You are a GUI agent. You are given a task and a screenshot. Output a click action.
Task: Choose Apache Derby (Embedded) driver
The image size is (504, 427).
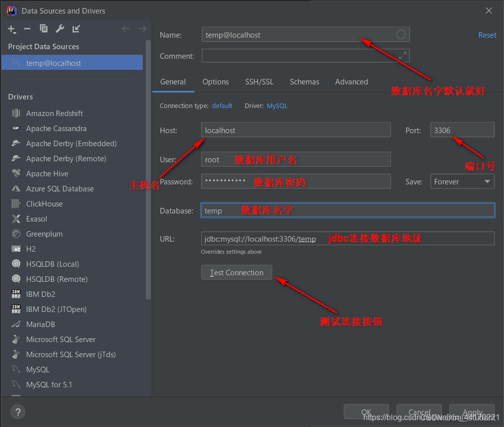[71, 144]
